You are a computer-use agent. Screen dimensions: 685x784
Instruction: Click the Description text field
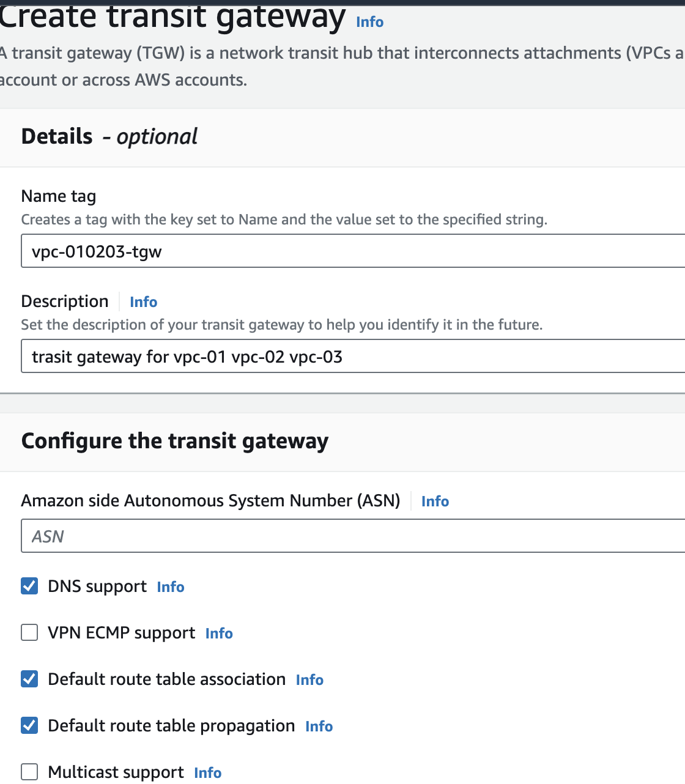point(352,357)
